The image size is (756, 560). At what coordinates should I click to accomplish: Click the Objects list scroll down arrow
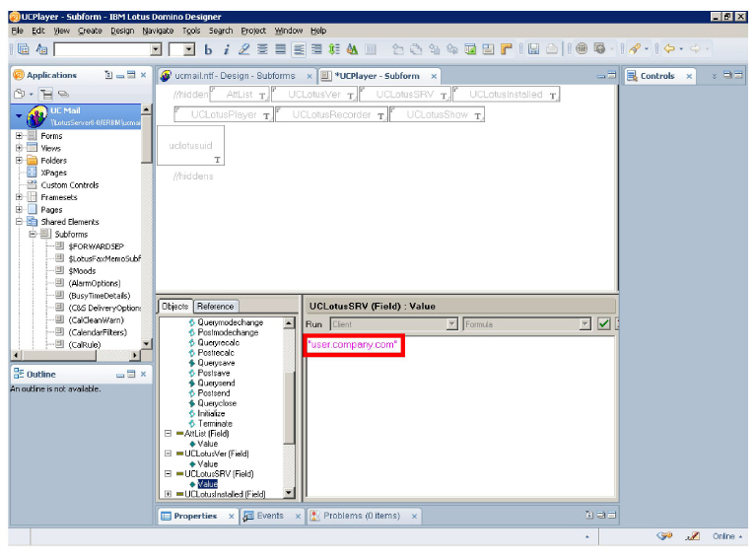click(289, 493)
